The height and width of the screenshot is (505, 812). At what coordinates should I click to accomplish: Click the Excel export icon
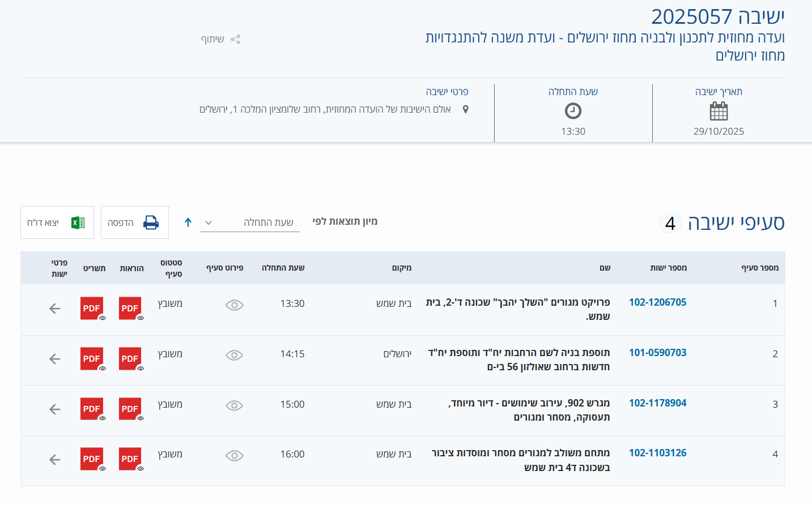tap(78, 222)
